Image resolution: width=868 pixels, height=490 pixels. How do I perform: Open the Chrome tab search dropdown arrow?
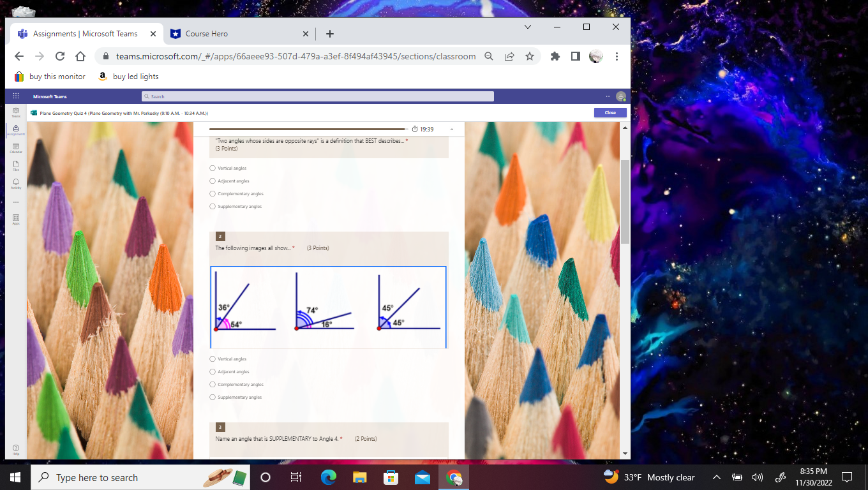tap(527, 27)
